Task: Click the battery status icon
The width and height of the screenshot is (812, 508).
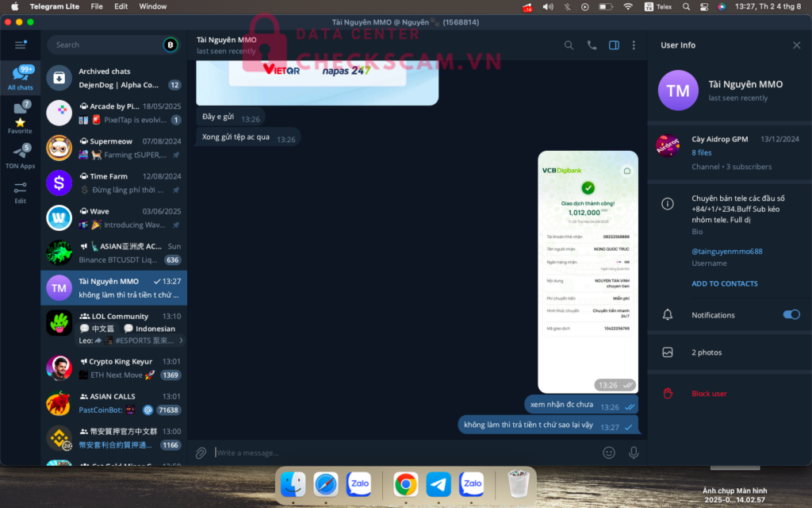Action: coord(605,6)
